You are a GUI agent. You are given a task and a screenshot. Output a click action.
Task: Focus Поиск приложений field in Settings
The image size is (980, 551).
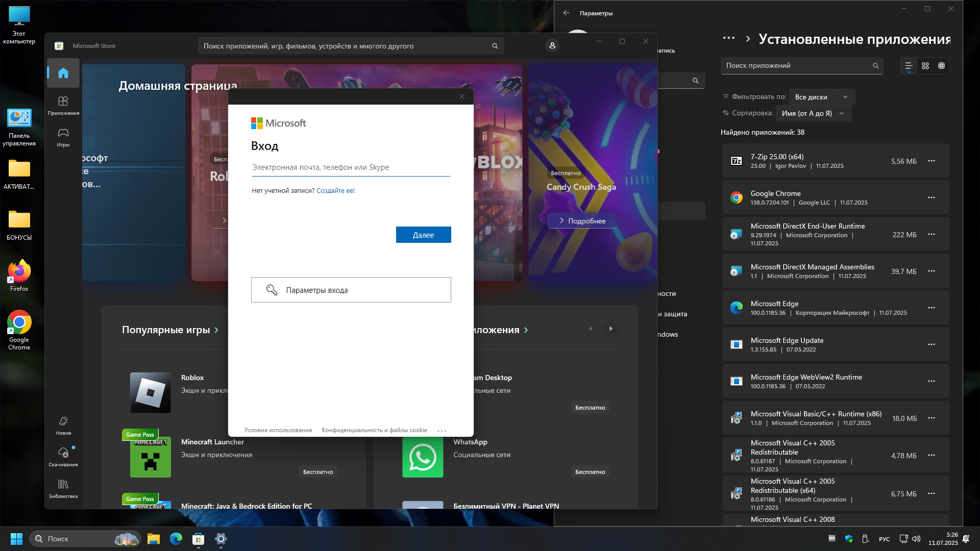click(801, 66)
